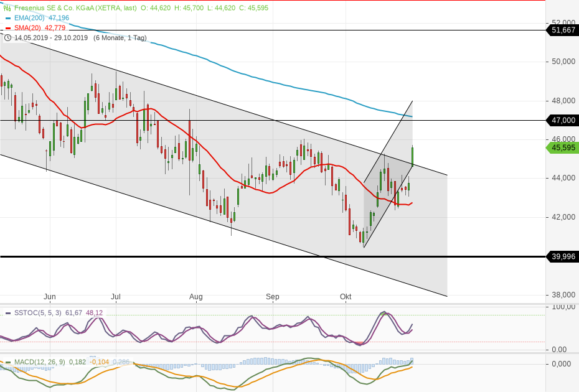579x392 pixels.
Task: Click the close price C: 45,595 in header
Action: click(253, 7)
